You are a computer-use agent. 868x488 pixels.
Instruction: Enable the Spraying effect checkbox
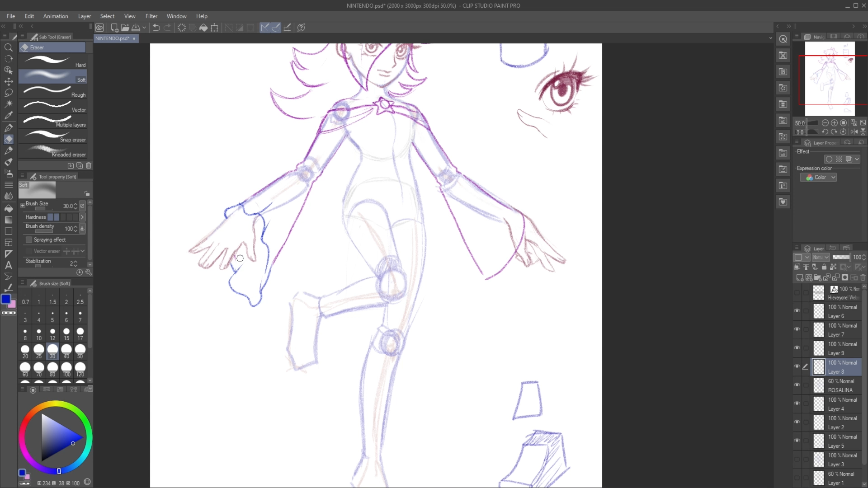[x=29, y=239]
